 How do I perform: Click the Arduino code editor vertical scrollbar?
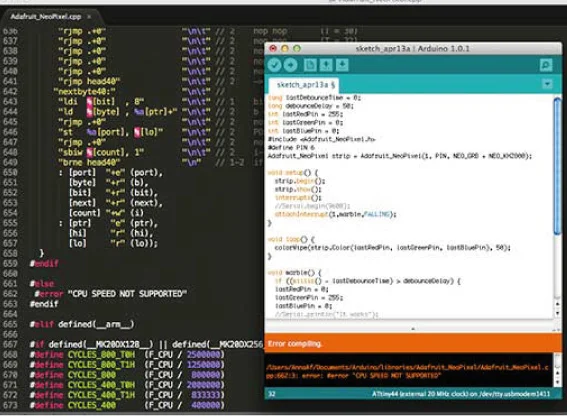(x=557, y=167)
